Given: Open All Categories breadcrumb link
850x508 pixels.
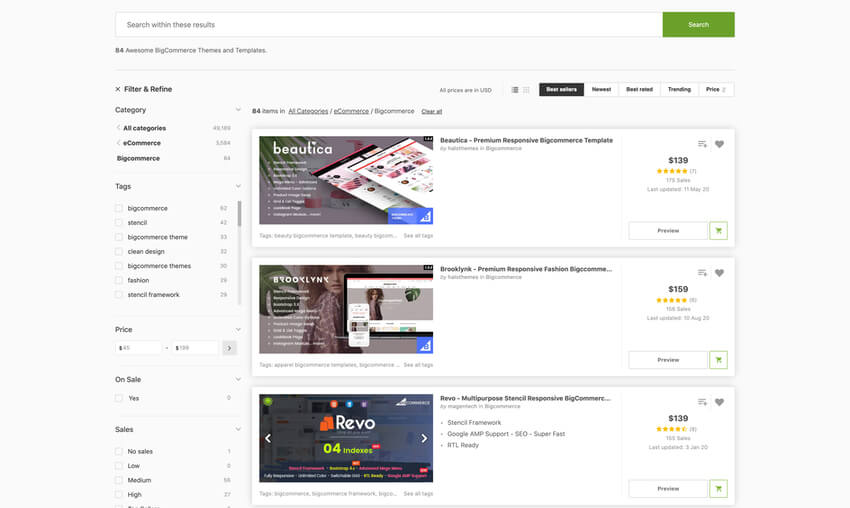Looking at the screenshot, I should (308, 111).
